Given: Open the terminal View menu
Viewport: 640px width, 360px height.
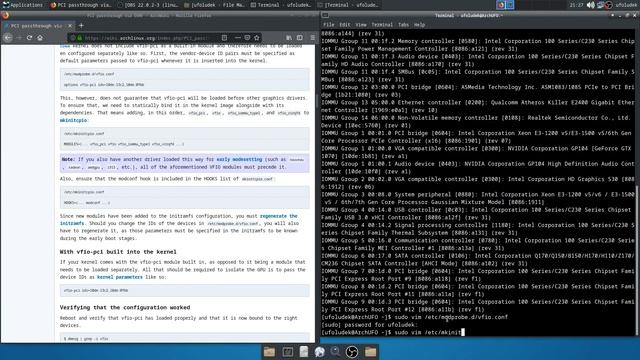Looking at the screenshot, I should [x=361, y=24].
